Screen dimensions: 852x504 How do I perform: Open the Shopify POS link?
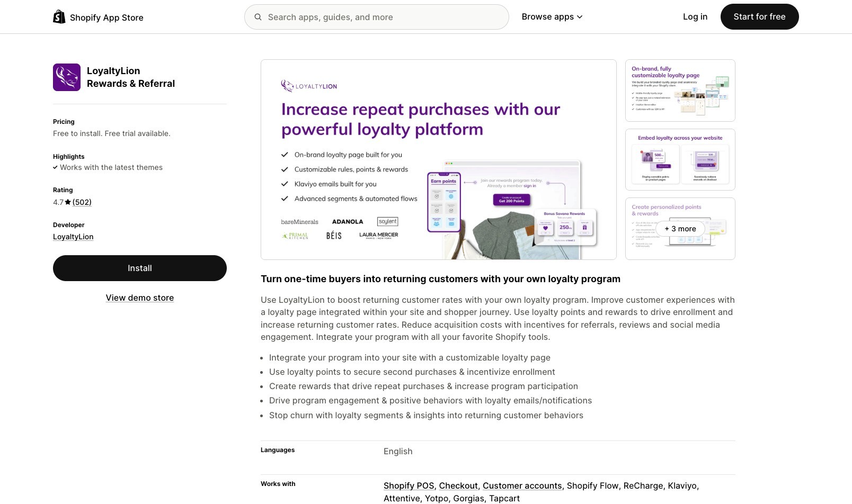pyautogui.click(x=409, y=486)
